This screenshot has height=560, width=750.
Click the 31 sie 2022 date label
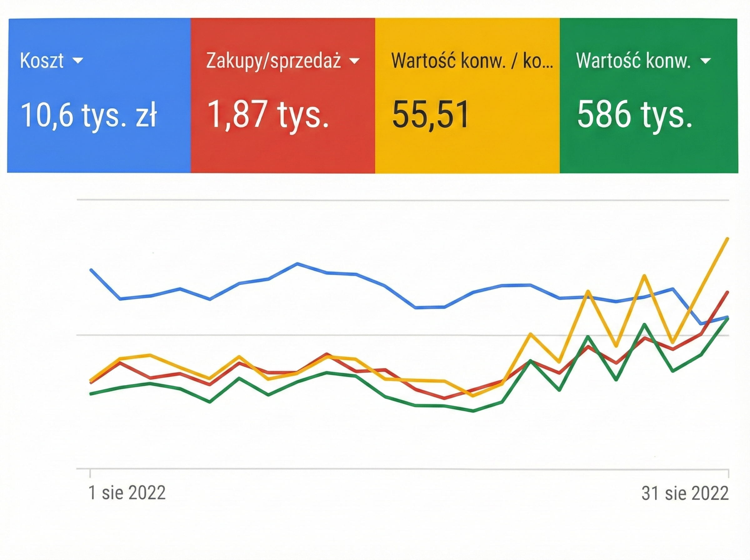pyautogui.click(x=685, y=494)
